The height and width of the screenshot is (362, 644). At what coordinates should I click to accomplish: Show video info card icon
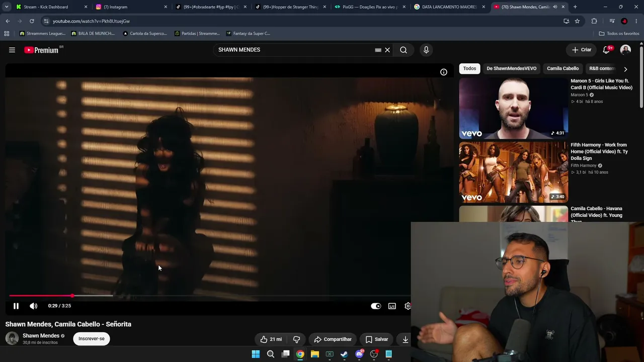[x=444, y=72]
